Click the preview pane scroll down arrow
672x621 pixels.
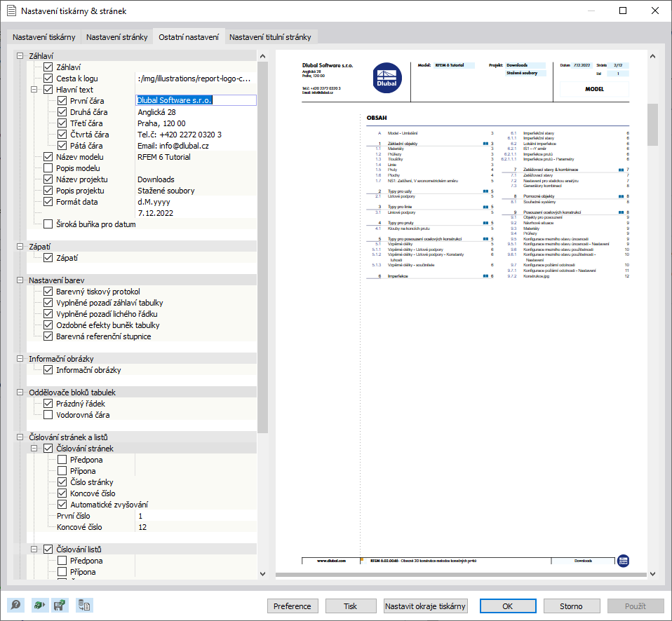[x=652, y=574]
